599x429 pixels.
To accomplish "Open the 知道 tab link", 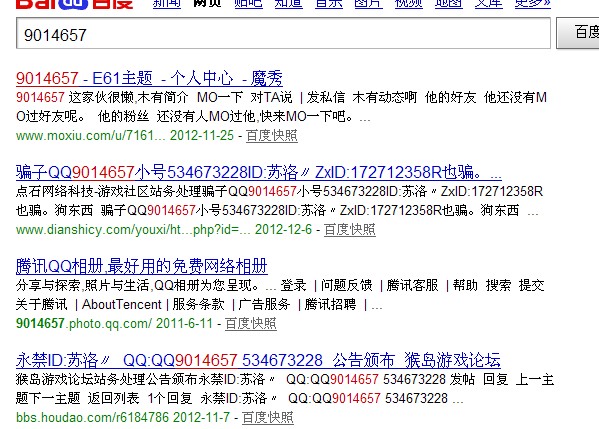I will [288, 4].
